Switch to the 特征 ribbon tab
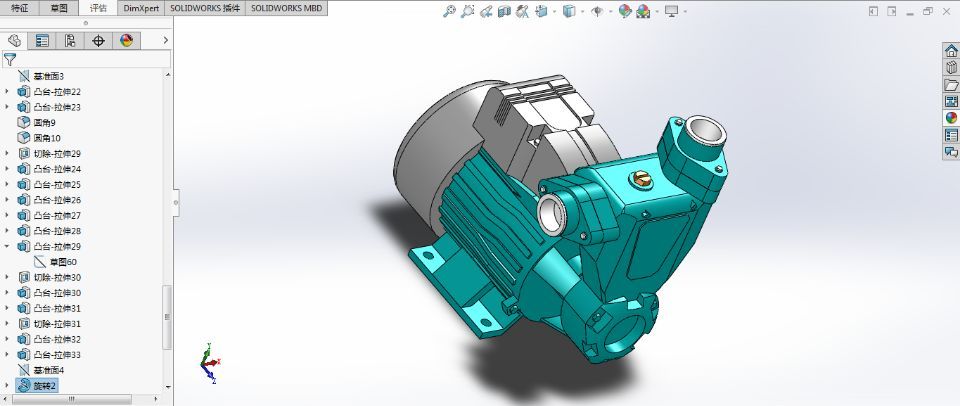This screenshot has height=406, width=960. click(x=20, y=7)
